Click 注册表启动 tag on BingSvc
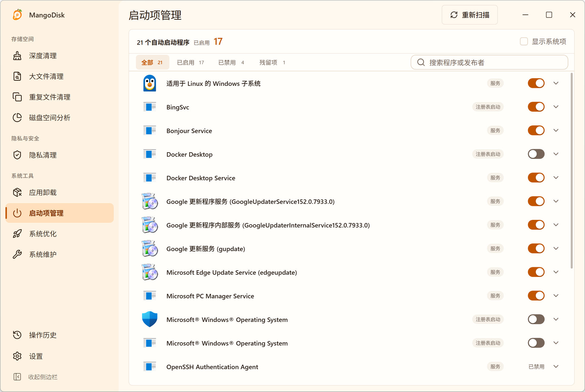Image resolution: width=585 pixels, height=392 pixels. pyautogui.click(x=488, y=107)
